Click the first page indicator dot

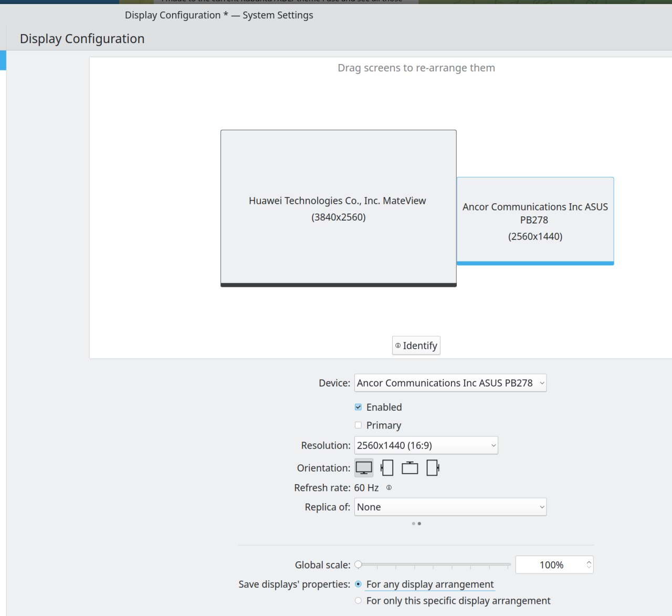point(414,524)
